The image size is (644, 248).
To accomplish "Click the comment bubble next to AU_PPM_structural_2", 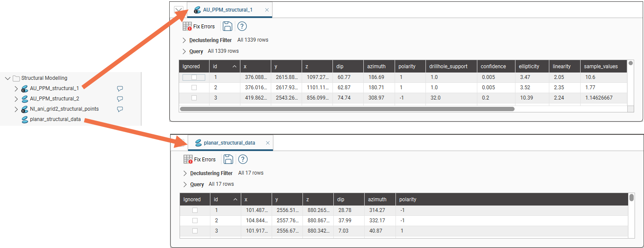I will pyautogui.click(x=120, y=99).
